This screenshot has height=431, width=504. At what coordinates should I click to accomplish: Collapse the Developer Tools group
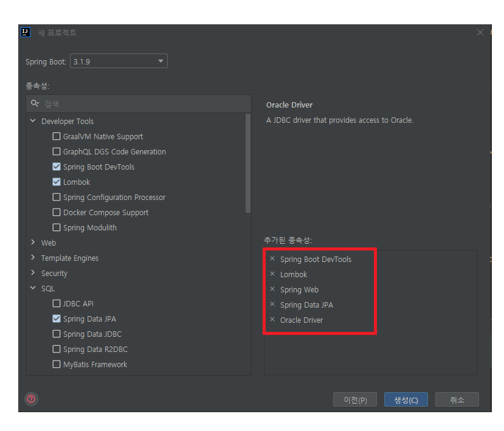[x=33, y=121]
